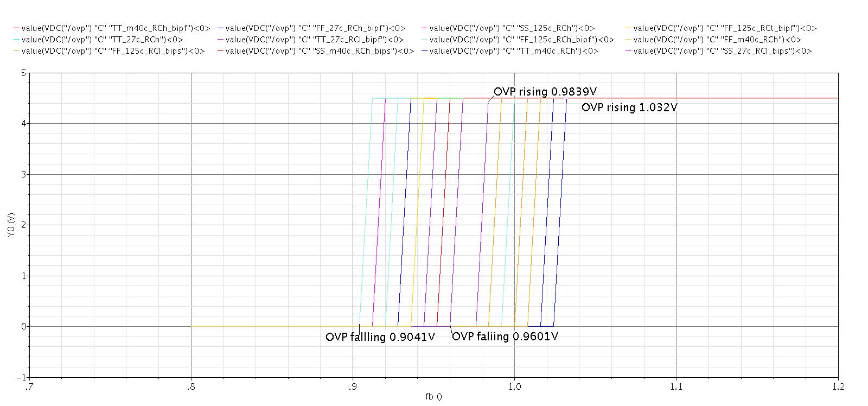868x406 pixels.
Task: Select the TT_m40c_RCh legend entry
Action: click(510, 51)
